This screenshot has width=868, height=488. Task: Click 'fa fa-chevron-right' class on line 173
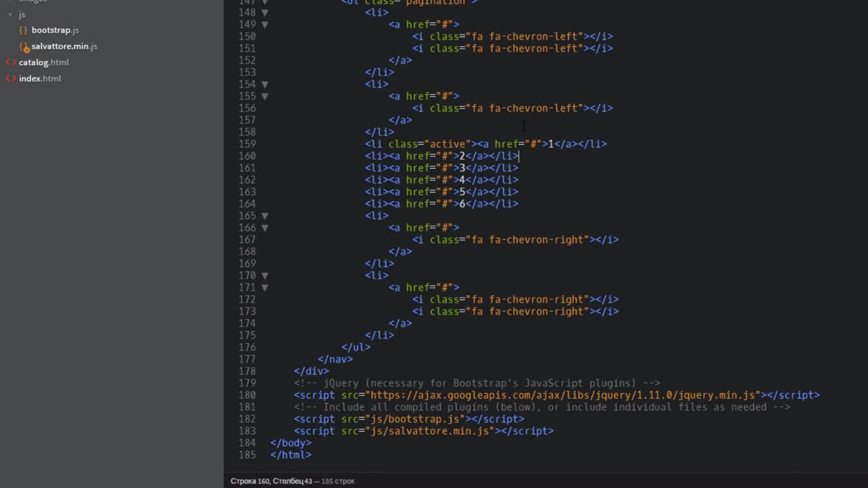(x=528, y=312)
